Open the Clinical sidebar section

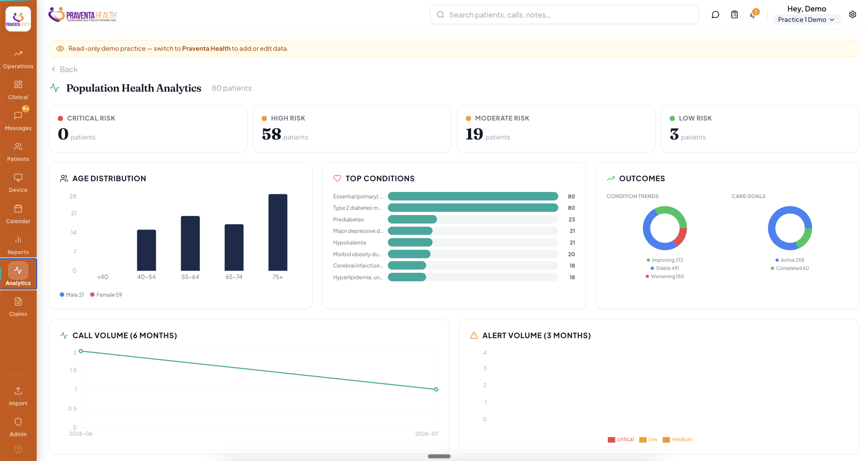[x=18, y=91]
